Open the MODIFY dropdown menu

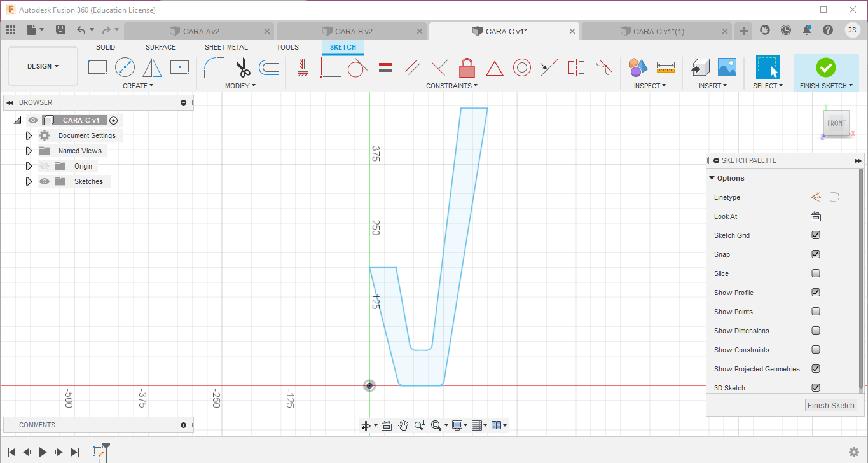240,86
